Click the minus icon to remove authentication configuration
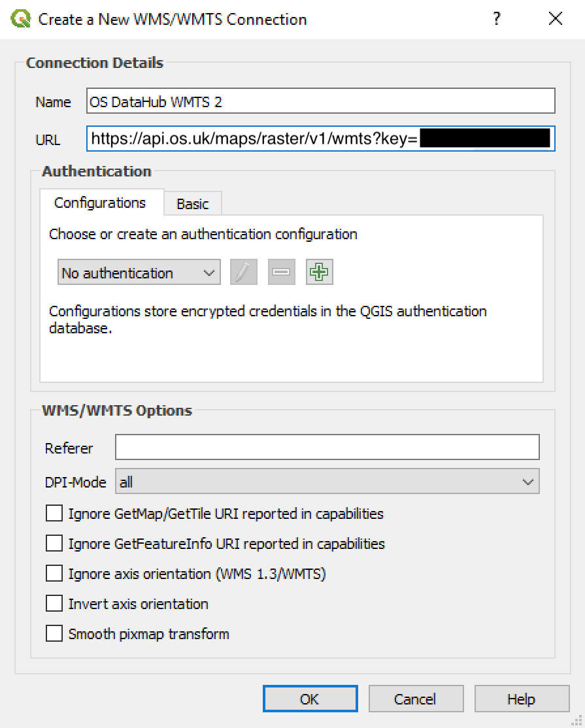Viewport: 585px width, 728px height. [280, 272]
